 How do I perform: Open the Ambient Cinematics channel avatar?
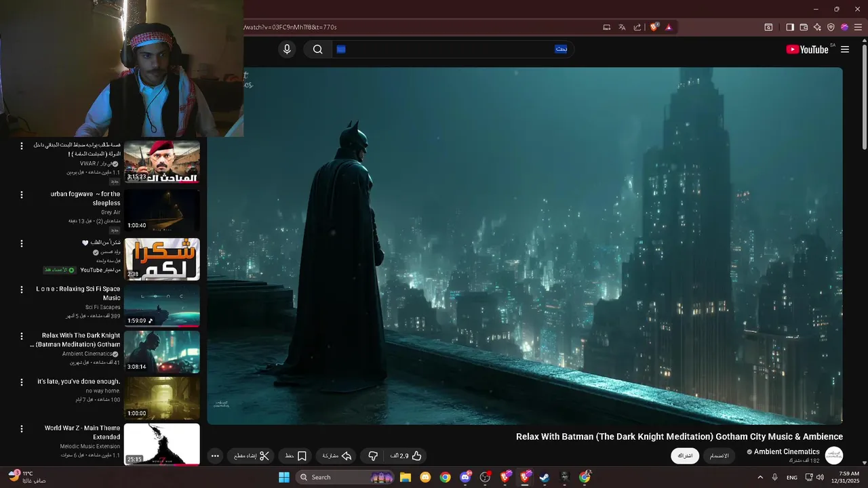[834, 455]
